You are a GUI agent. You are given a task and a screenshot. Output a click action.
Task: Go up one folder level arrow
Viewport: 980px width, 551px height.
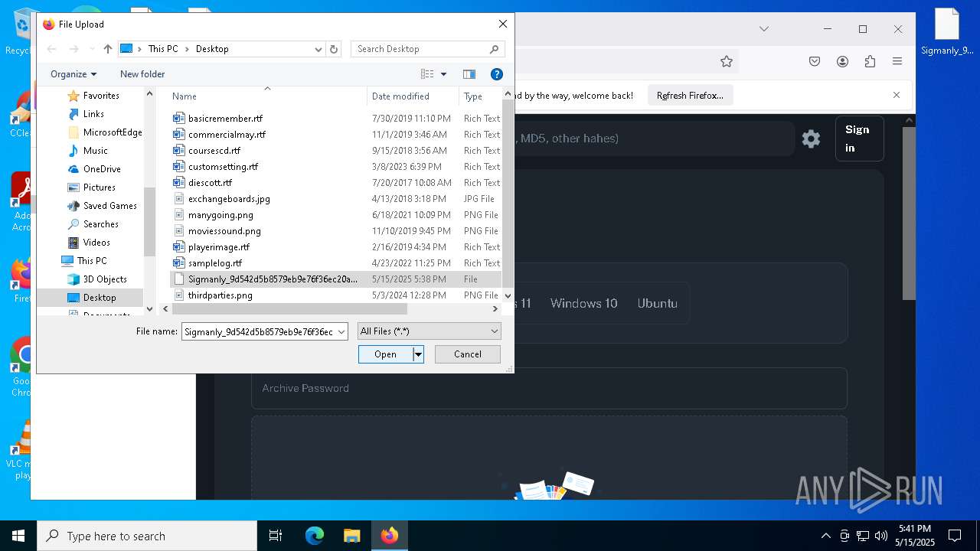pos(108,49)
